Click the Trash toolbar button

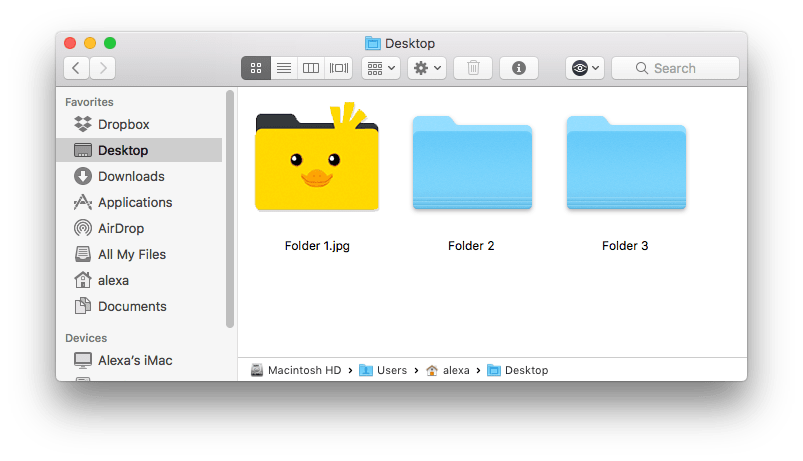pyautogui.click(x=473, y=68)
